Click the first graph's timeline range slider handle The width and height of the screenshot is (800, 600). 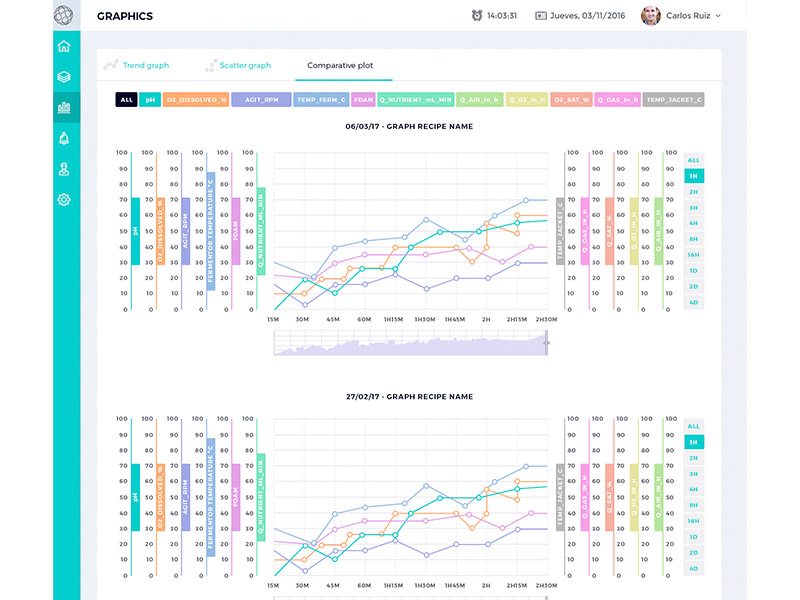546,343
